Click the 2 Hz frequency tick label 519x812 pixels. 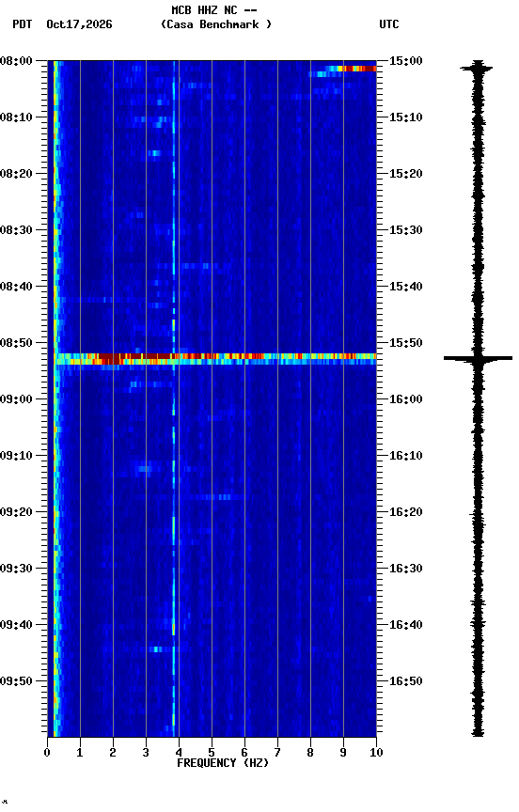[x=113, y=753]
